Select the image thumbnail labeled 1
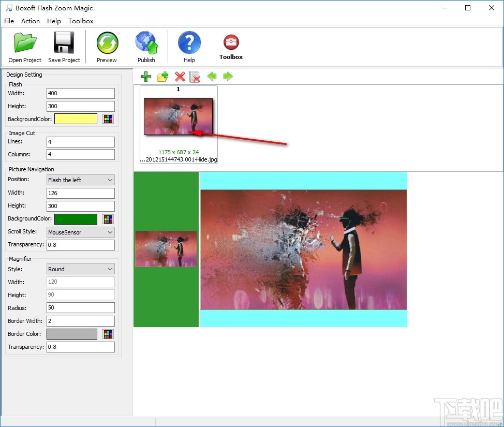Image resolution: width=504 pixels, height=427 pixels. 179,116
